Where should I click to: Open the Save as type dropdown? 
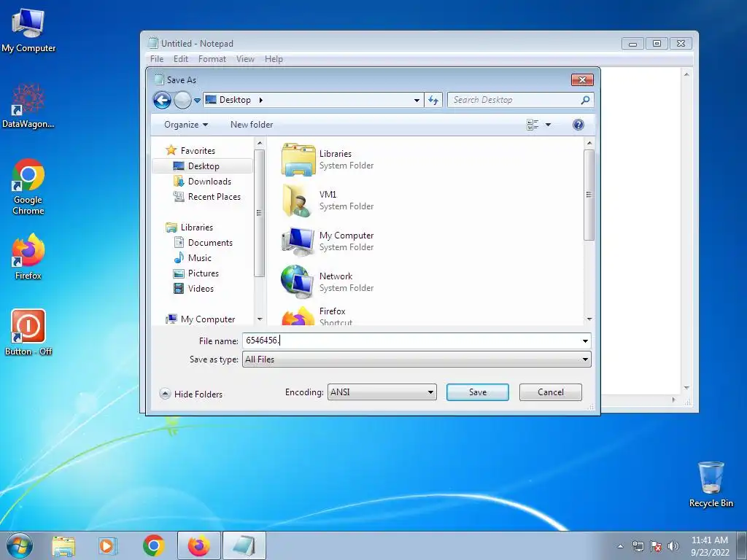click(417, 359)
